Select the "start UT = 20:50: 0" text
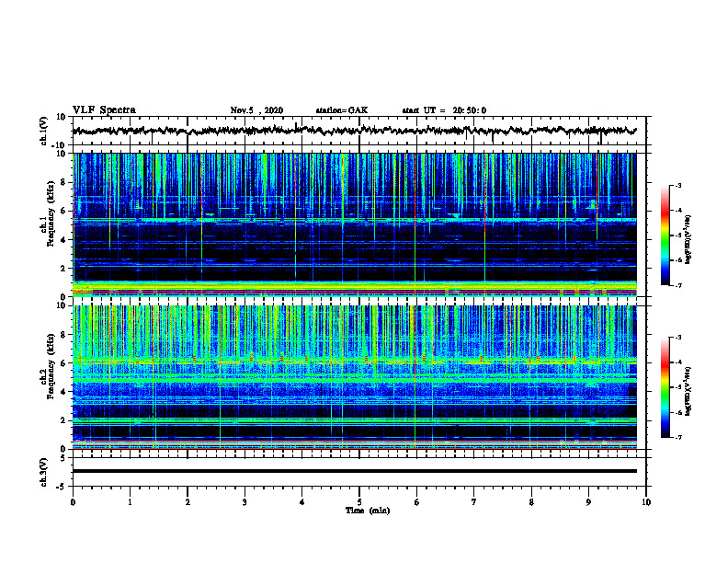The image size is (728, 563). click(x=444, y=110)
